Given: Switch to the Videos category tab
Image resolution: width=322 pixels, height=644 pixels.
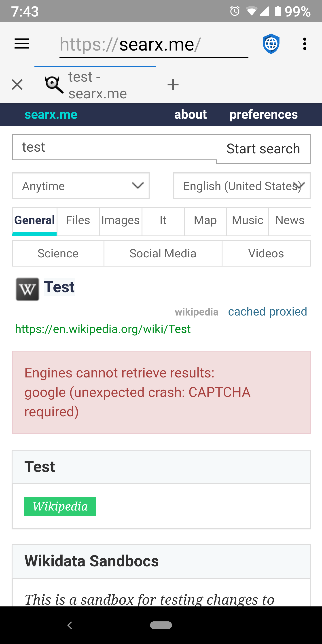Looking at the screenshot, I should [266, 253].
